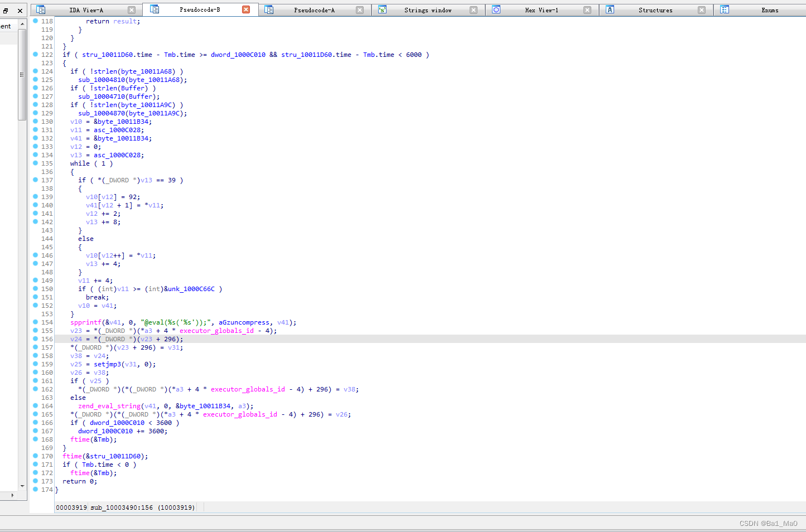Click line number 145 in the gutter

coord(47,247)
